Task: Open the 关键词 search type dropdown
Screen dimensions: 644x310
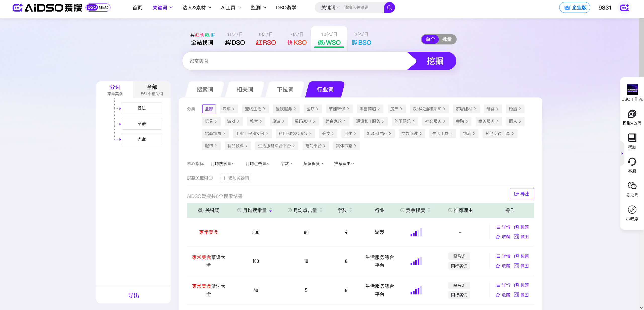Action: 330,8
